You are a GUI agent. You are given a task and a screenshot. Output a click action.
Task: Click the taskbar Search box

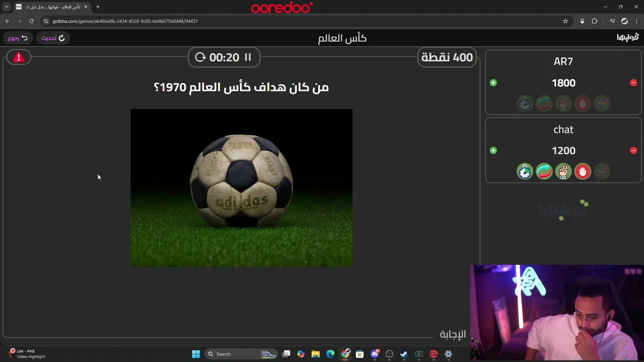click(242, 354)
